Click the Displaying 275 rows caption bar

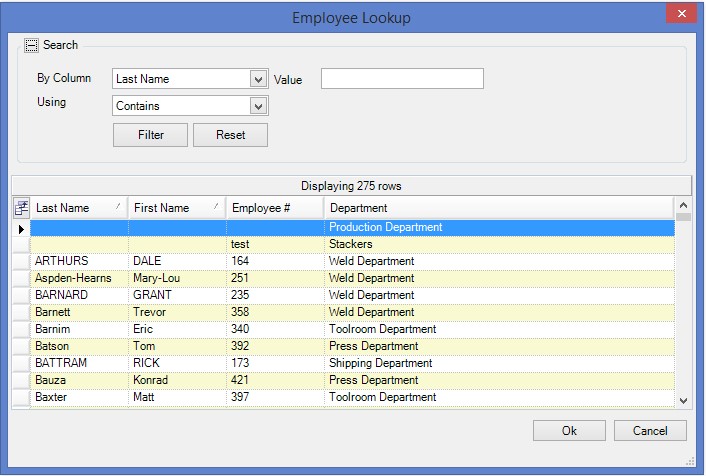[351, 186]
